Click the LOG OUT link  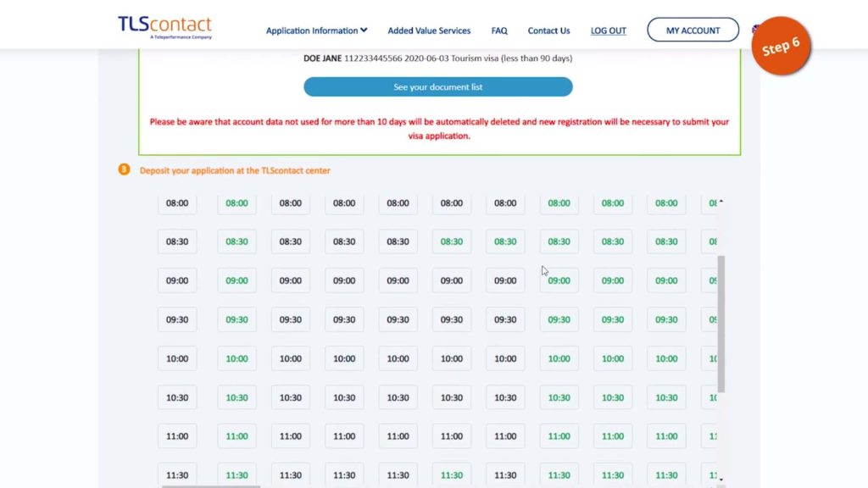609,30
